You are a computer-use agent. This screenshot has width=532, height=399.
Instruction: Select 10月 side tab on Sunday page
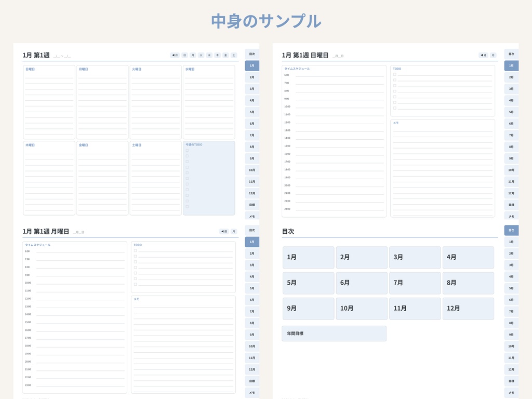[511, 170]
